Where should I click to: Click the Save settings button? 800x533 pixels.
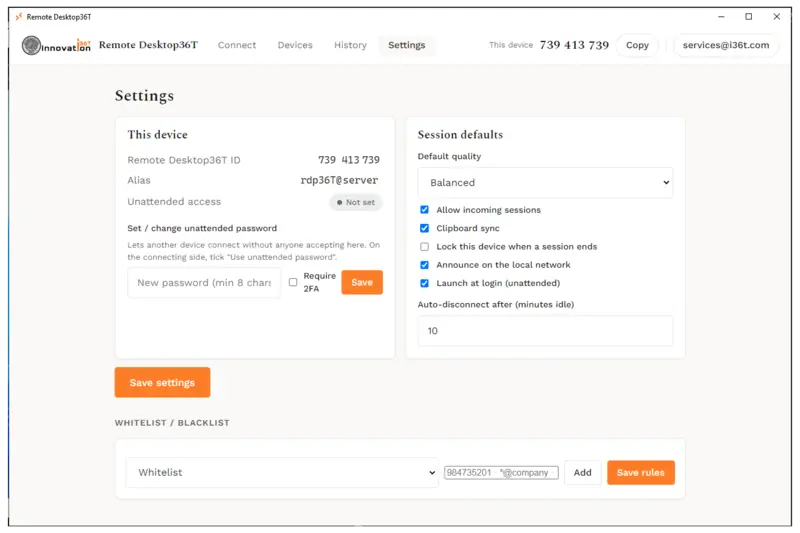[x=162, y=383]
